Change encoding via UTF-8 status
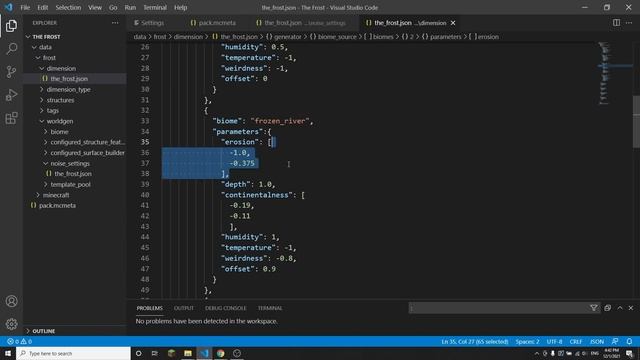 [x=554, y=341]
